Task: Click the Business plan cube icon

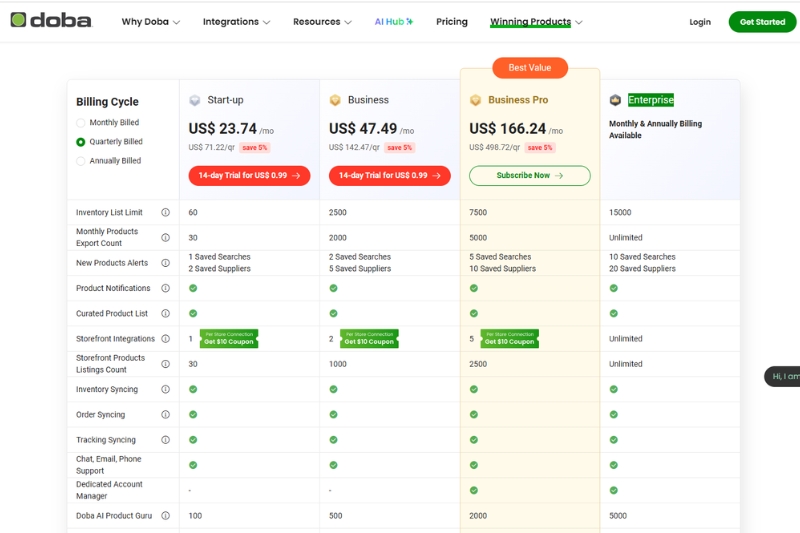Action: tap(335, 100)
